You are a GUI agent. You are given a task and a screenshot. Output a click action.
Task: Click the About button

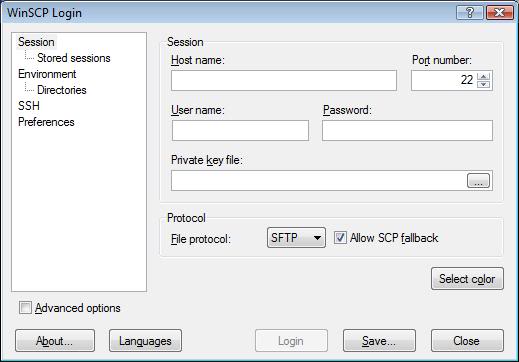55,341
